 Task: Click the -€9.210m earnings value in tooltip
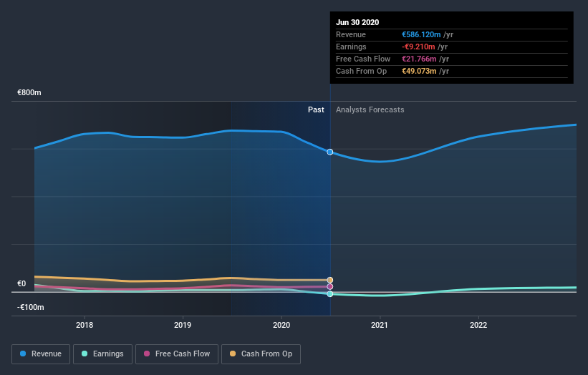click(x=418, y=47)
